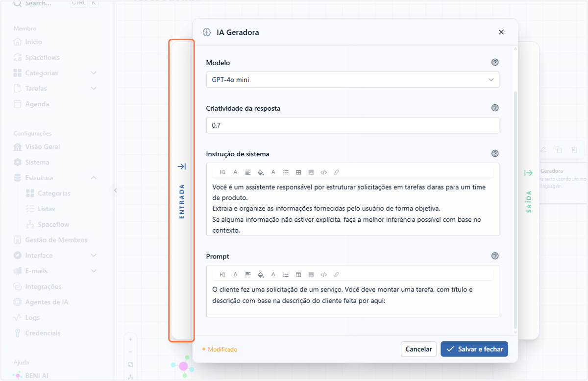Viewport: 588px width, 381px height.
Task: Expand Categorias menu chevron
Action: point(94,73)
